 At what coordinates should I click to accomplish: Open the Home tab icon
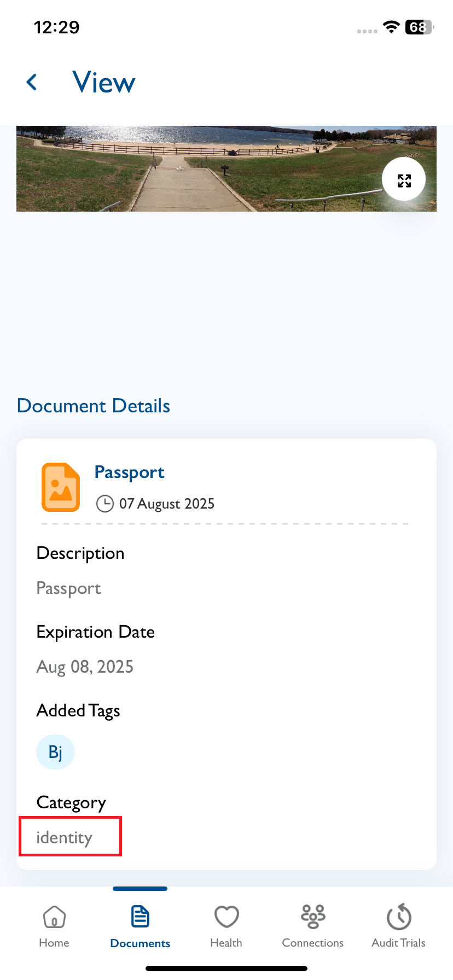[x=54, y=917]
